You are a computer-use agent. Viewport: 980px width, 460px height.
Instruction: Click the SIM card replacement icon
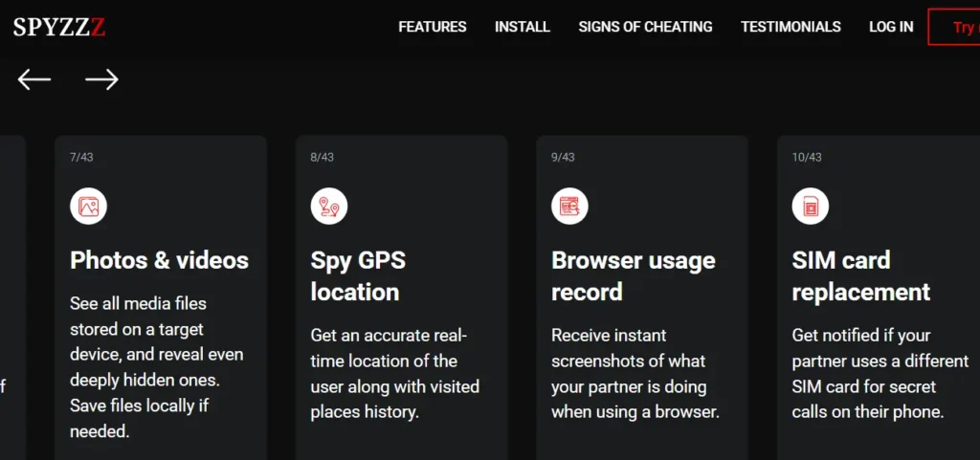pyautogui.click(x=811, y=206)
